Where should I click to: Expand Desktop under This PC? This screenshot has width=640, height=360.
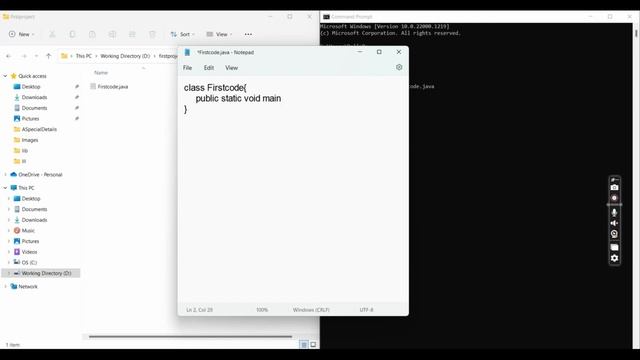9,198
